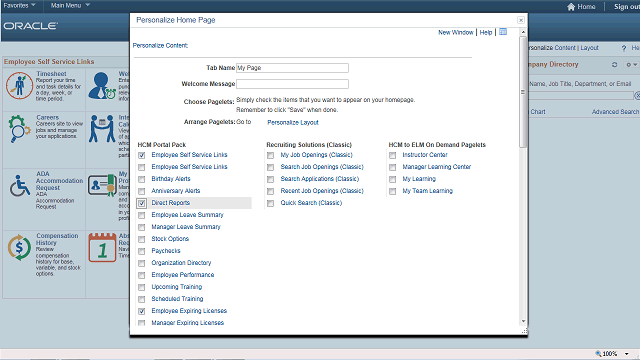Open the Timesheet person icon
The image size is (640, 360).
coord(19,85)
